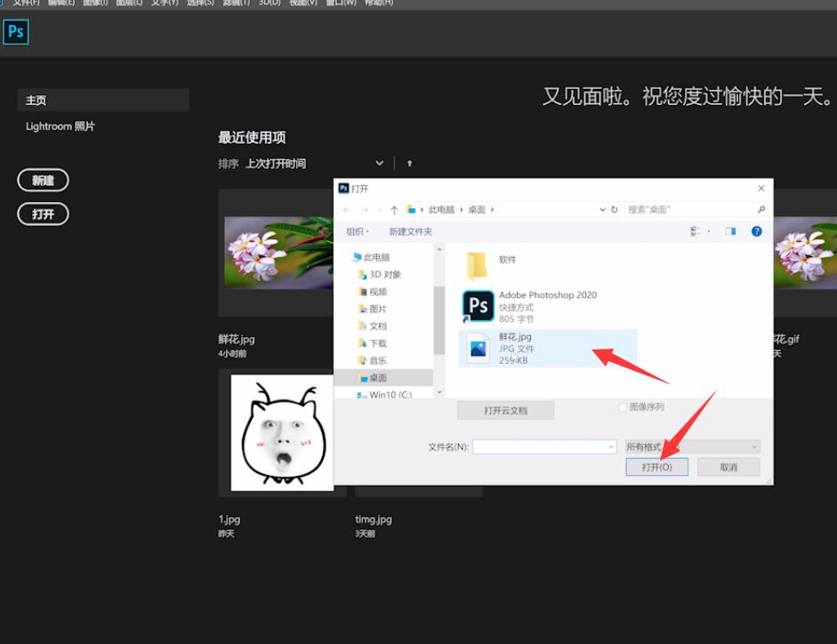837x644 pixels.
Task: Click 新建文件夹 in the dialog
Action: coord(410,231)
